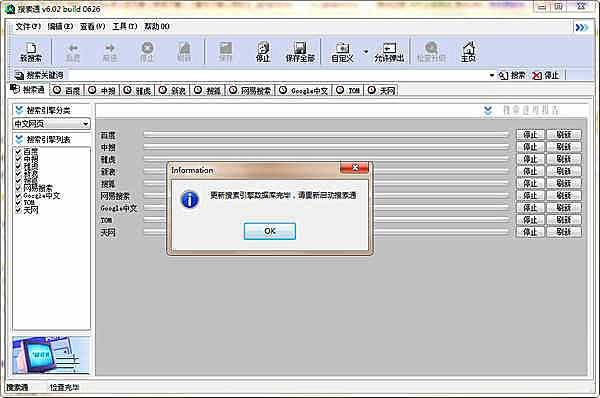The height and width of the screenshot is (398, 600).
Task: Open the 文件 menu
Action: coord(28,26)
